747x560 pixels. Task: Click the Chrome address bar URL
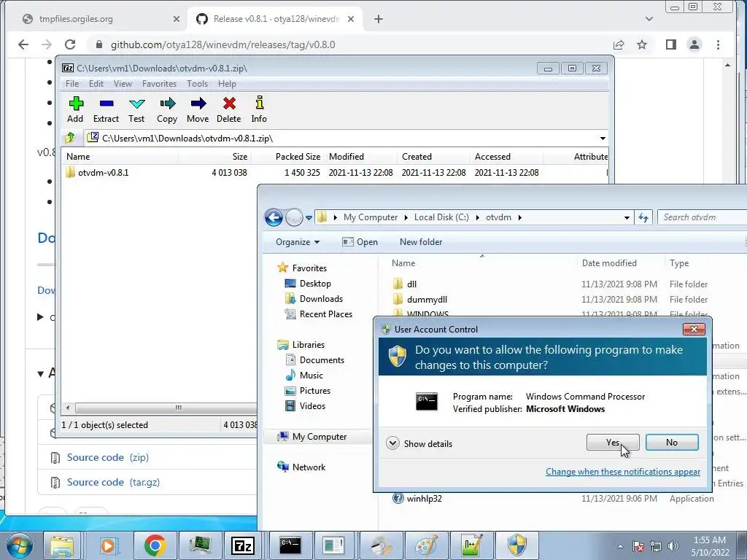coord(223,44)
